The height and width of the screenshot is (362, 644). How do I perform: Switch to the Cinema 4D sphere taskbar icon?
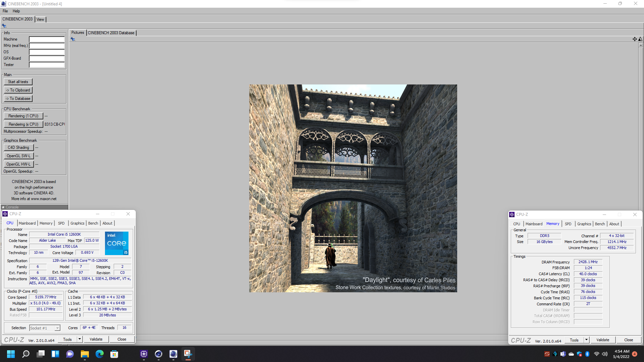pyautogui.click(x=159, y=354)
